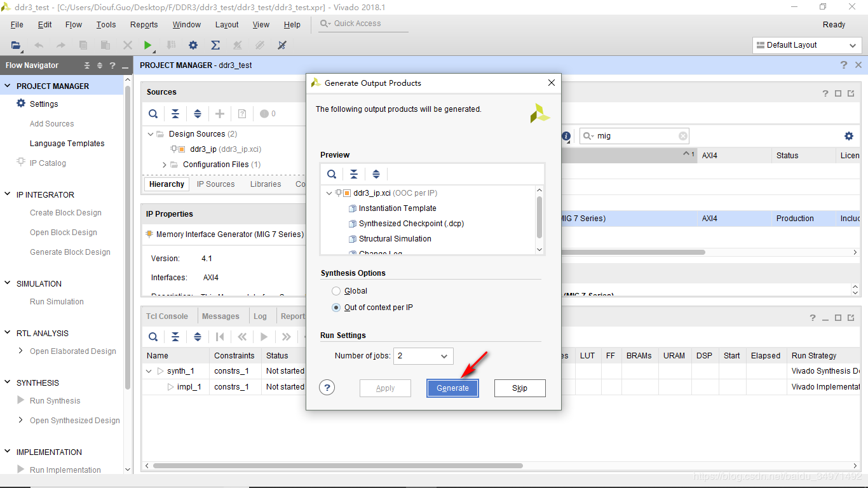The height and width of the screenshot is (488, 868).
Task: Open help in Generate Output Products dialog
Action: 327,388
